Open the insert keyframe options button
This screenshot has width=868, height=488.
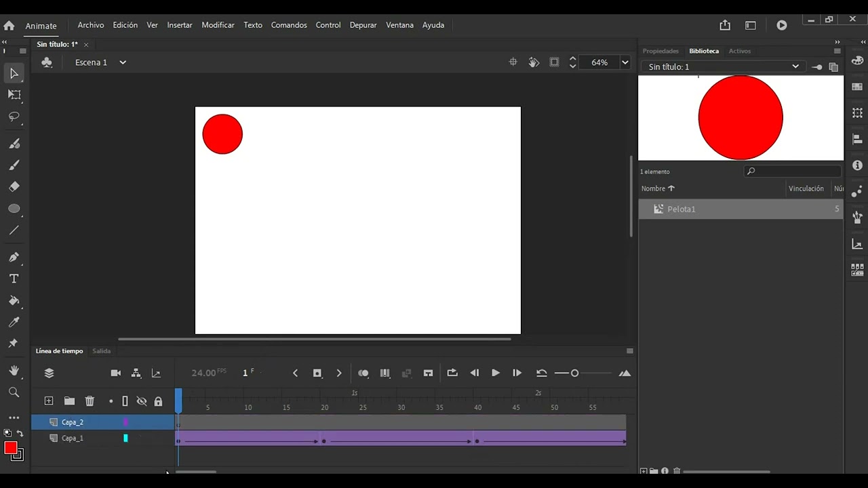(x=317, y=373)
